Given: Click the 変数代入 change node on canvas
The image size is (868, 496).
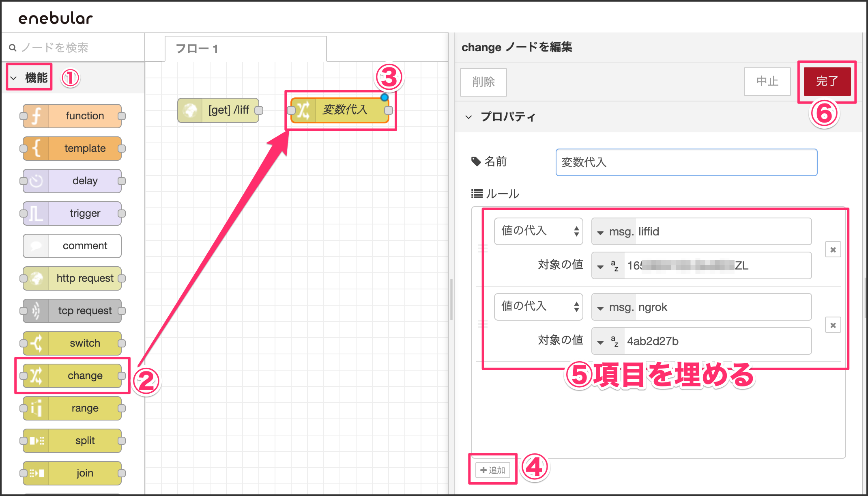Looking at the screenshot, I should point(340,110).
